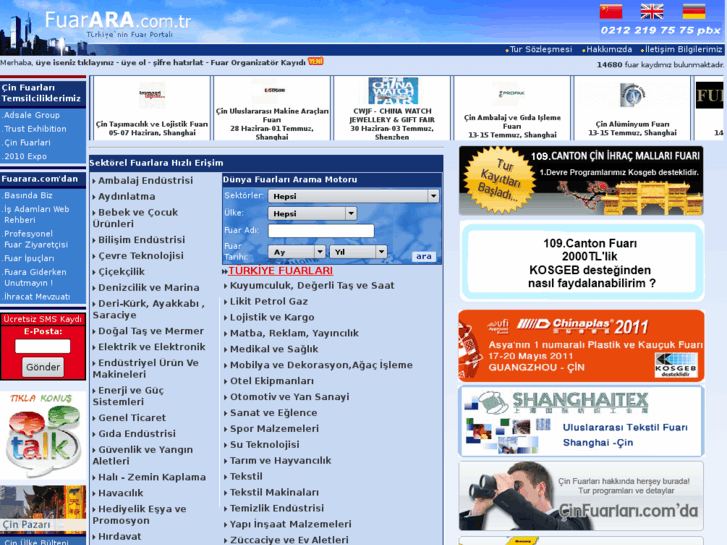This screenshot has height=545, width=727.
Task: Open Ambalaj Endüstrisi sector
Action: pos(146,180)
